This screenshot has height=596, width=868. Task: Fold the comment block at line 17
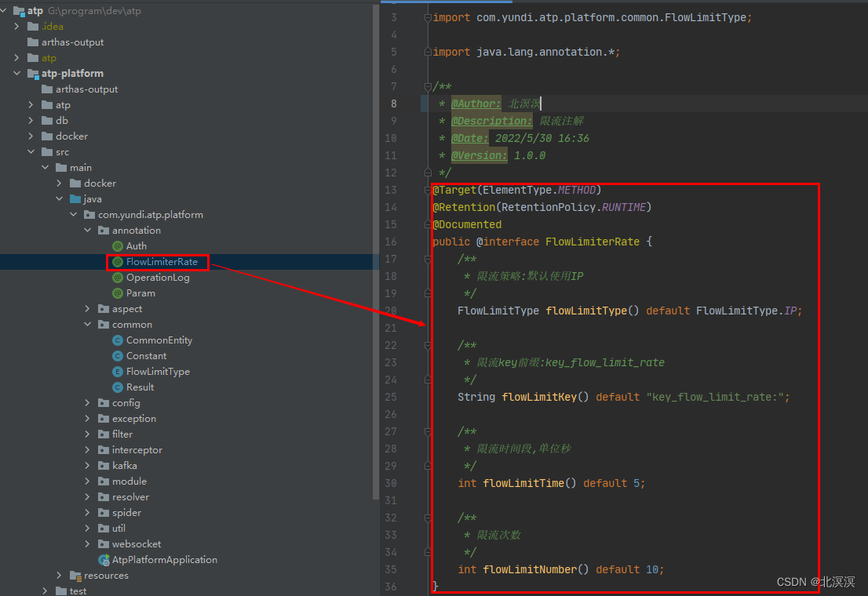pyautogui.click(x=428, y=259)
